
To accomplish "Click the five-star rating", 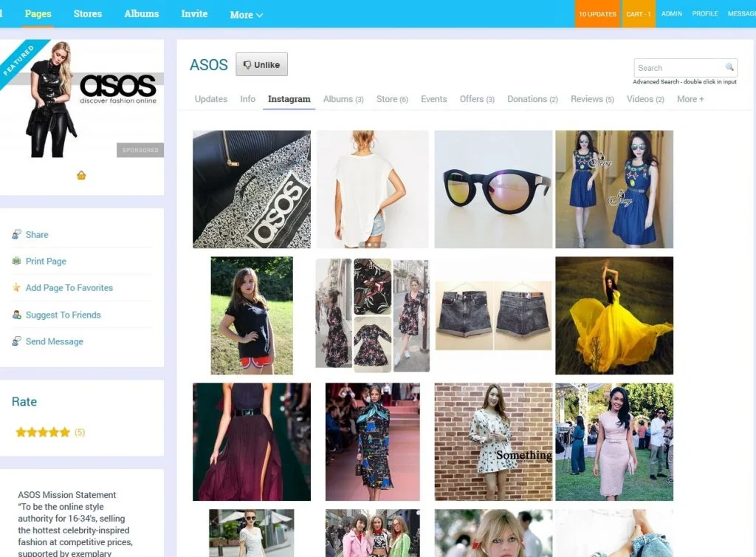I will (43, 432).
